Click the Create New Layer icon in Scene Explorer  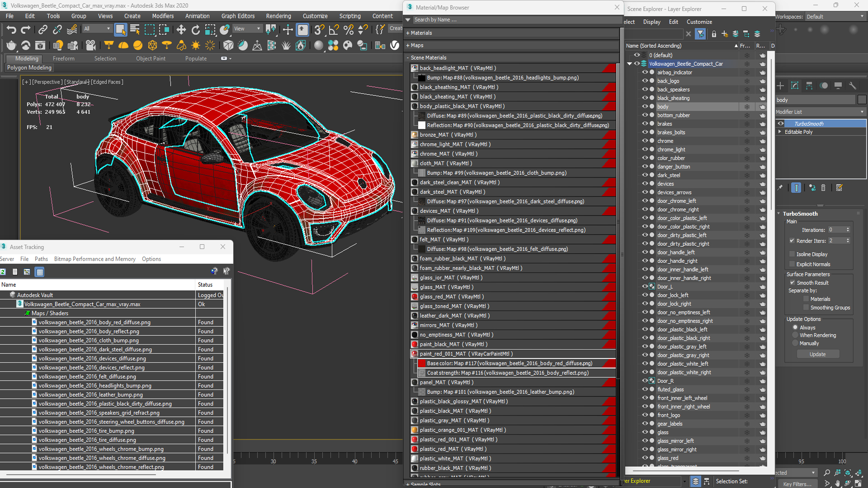click(x=725, y=34)
